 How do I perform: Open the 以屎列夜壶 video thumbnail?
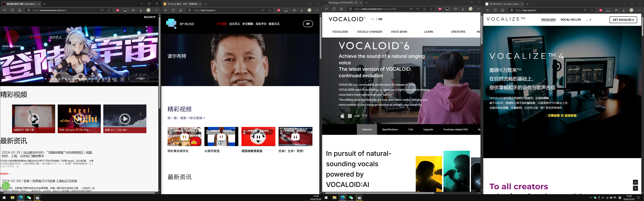(221, 136)
